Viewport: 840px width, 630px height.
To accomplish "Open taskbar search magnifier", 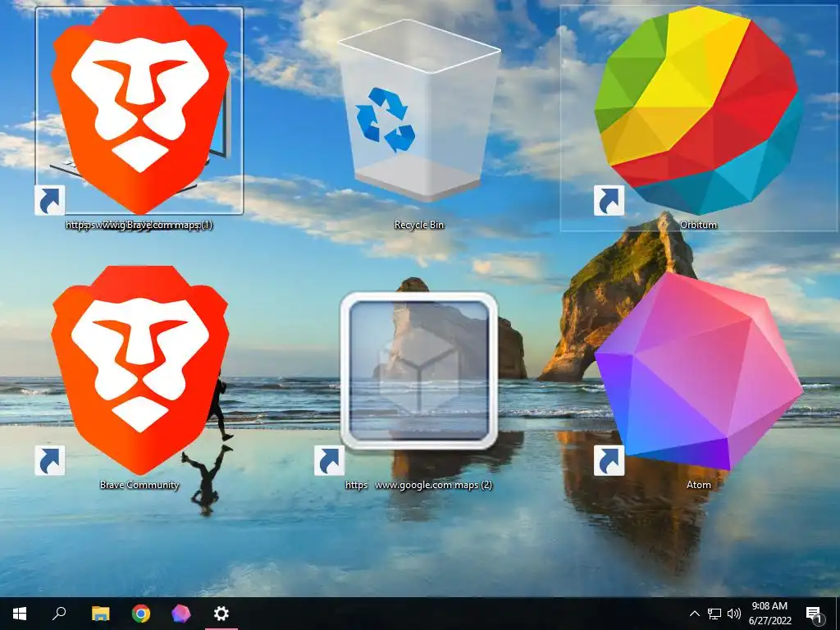I will click(59, 614).
